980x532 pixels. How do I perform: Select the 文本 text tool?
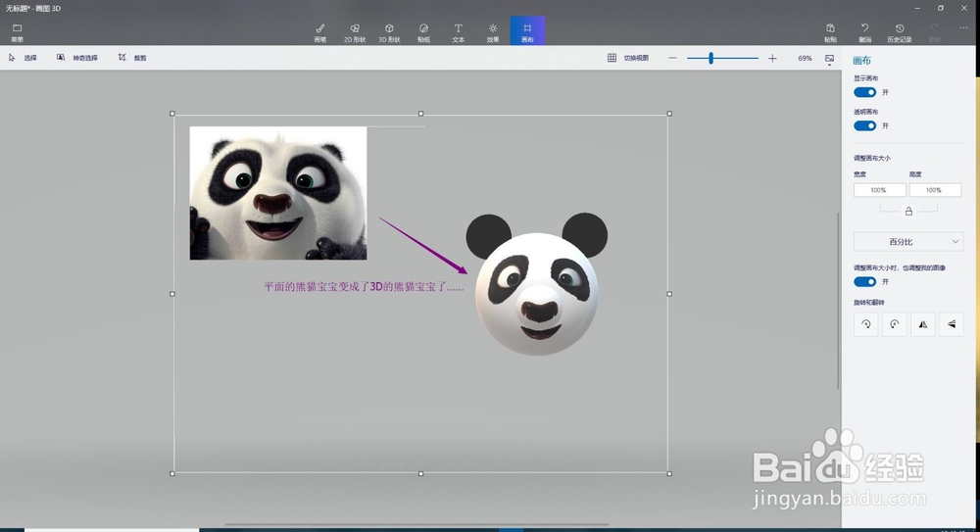458,32
